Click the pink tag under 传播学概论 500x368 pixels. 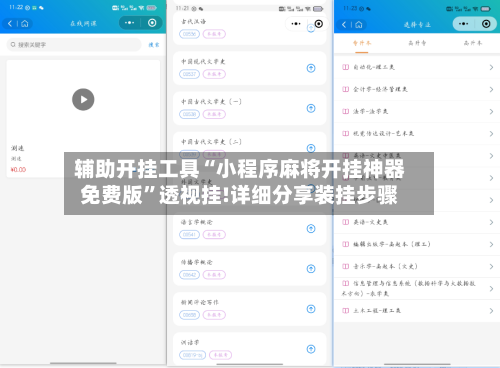point(214,275)
